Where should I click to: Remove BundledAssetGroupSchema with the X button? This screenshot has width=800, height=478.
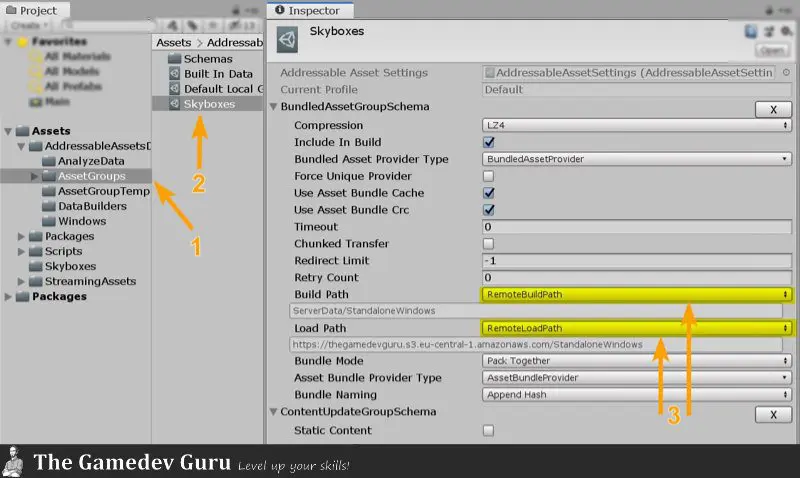[x=772, y=109]
